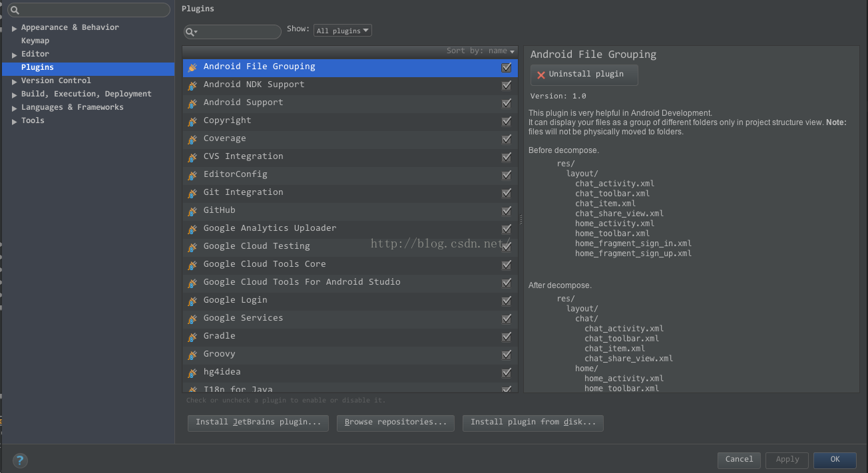Click the help question mark icon

click(x=20, y=460)
